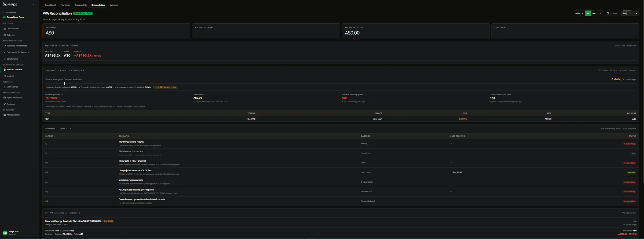
Task: Collapse the sidebar with the chevron arrow
Action: pyautogui.click(x=34, y=4)
